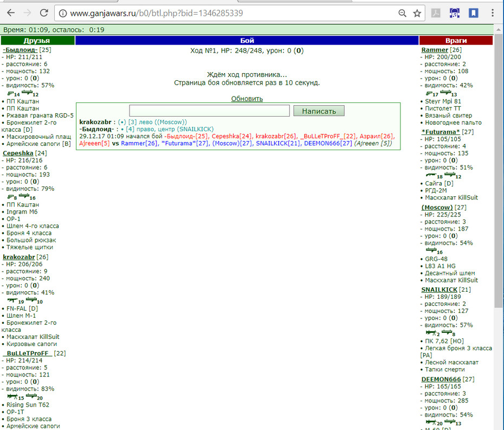Click L83 A1 HG item
Image resolution: width=504 pixels, height=430 pixels.
pos(440,266)
